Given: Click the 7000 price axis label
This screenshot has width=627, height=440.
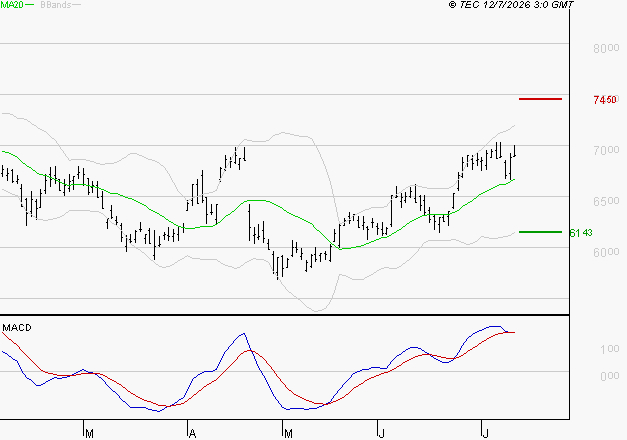Looking at the screenshot, I should 606,150.
